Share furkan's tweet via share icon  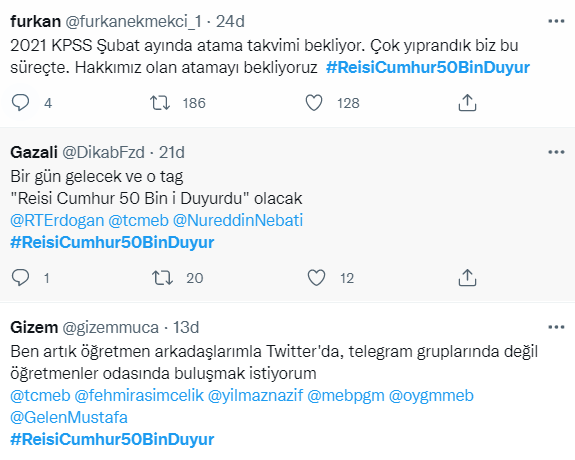tap(467, 103)
